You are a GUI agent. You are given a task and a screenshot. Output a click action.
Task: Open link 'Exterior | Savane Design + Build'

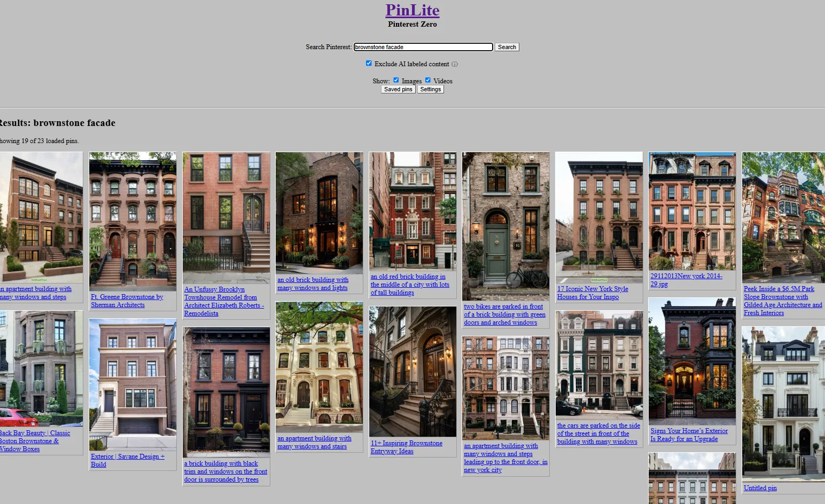(x=128, y=460)
